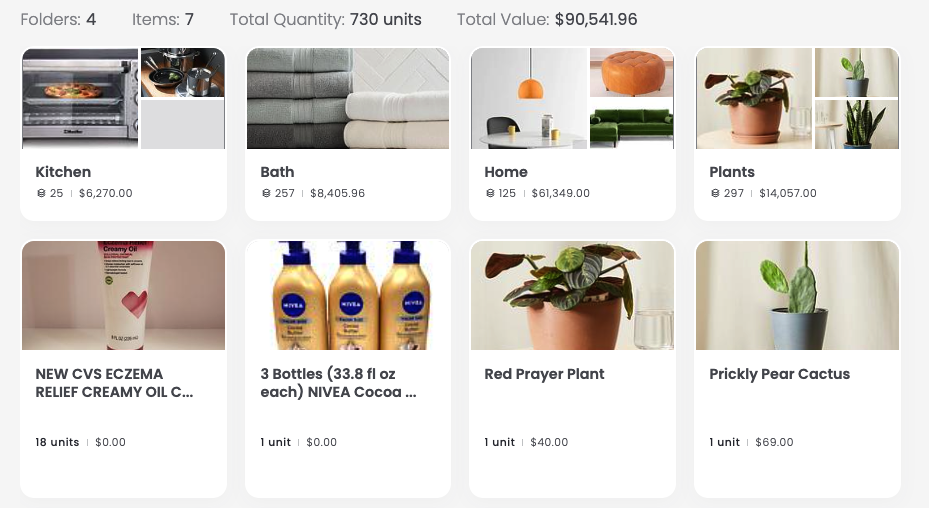This screenshot has width=929, height=508.
Task: Click the toaster oven image in Kitchen
Action: [x=80, y=99]
